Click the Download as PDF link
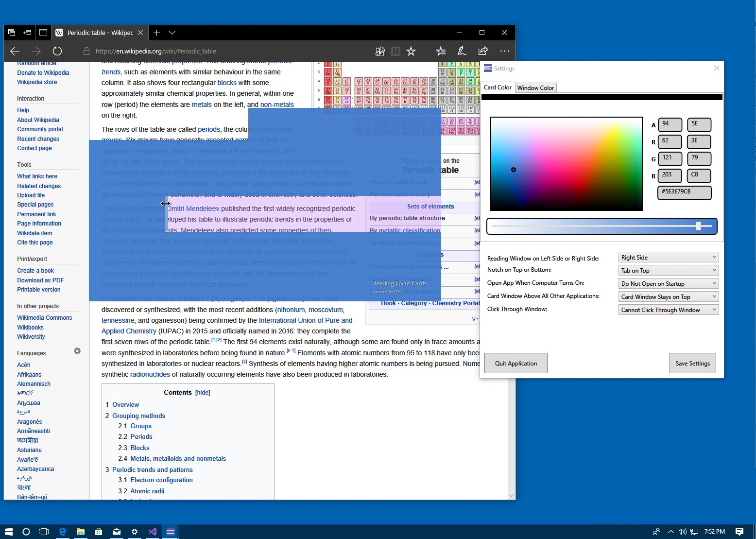This screenshot has width=756, height=539. 40,280
